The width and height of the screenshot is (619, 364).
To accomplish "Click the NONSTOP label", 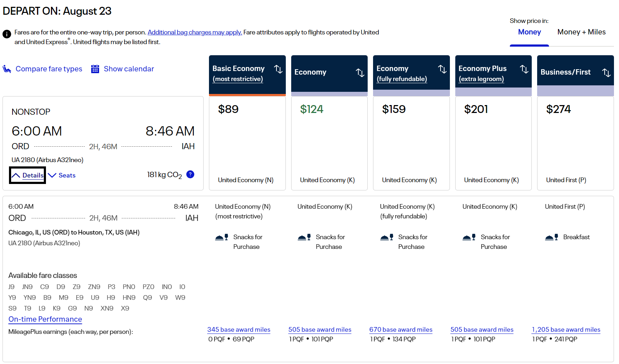I will coord(31,112).
